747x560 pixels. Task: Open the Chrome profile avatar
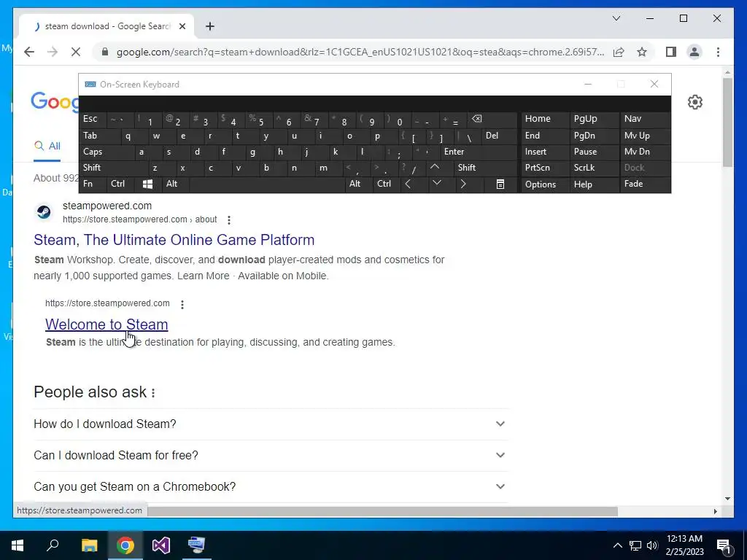point(694,52)
